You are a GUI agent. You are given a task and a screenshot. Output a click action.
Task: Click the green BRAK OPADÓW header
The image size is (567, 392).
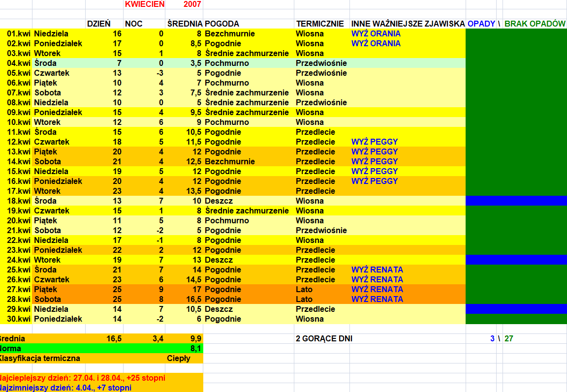pos(535,24)
